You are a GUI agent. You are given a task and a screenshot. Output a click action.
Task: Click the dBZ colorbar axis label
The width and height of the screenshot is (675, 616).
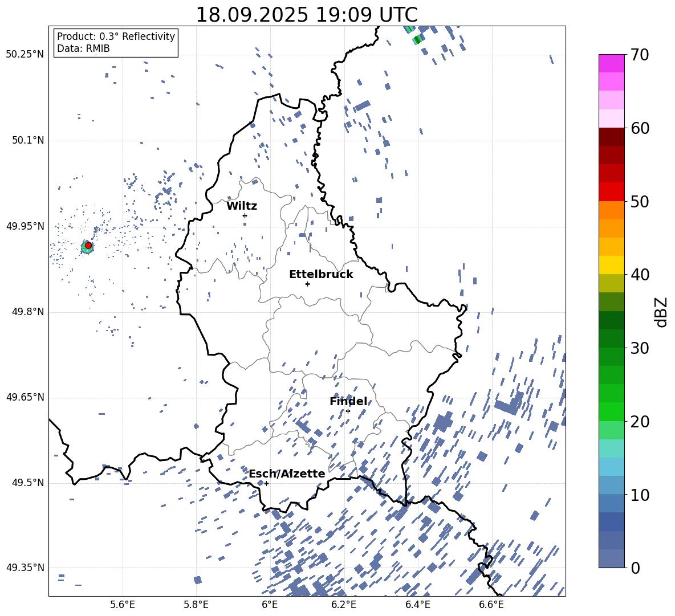tap(662, 312)
